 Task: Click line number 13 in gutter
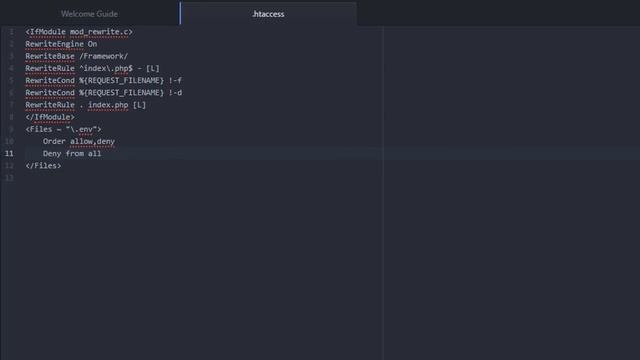(9, 178)
